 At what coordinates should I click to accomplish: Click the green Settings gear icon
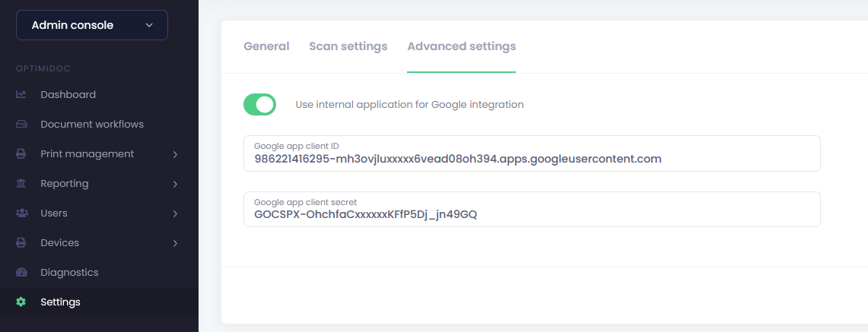pyautogui.click(x=21, y=302)
